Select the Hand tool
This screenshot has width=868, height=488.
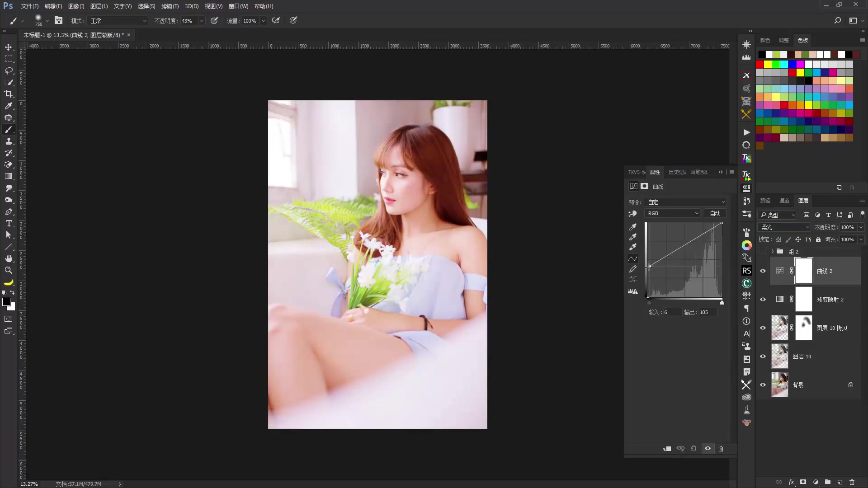[x=9, y=258]
